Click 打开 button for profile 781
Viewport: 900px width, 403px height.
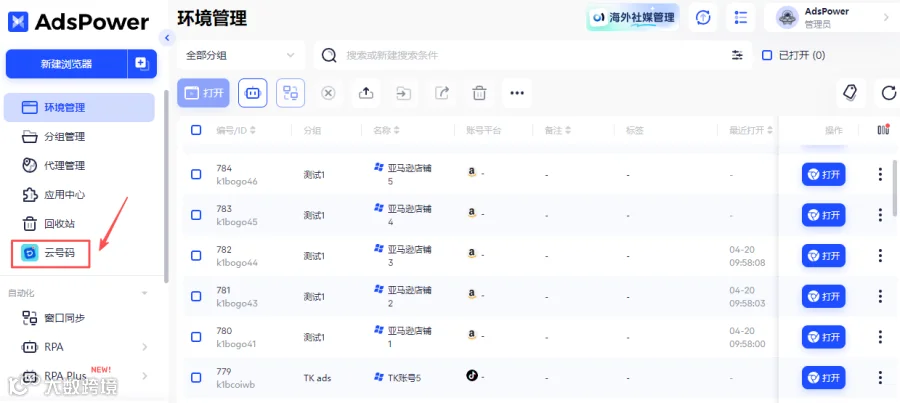[x=824, y=296]
